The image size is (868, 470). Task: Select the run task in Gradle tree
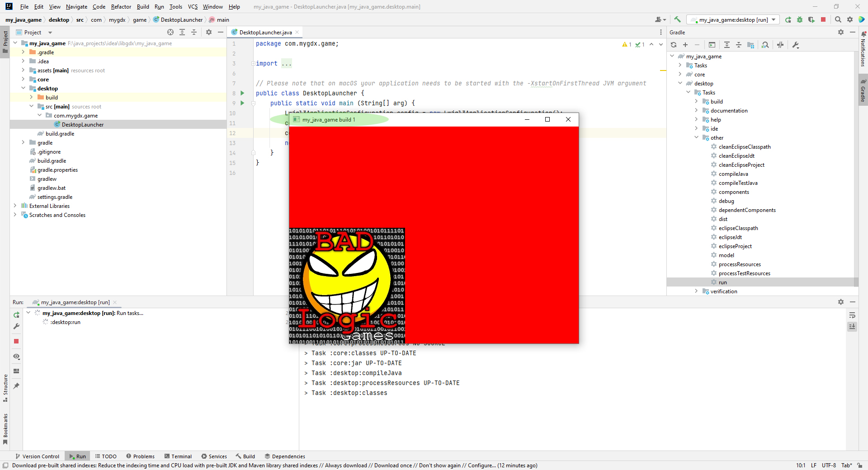pos(722,282)
